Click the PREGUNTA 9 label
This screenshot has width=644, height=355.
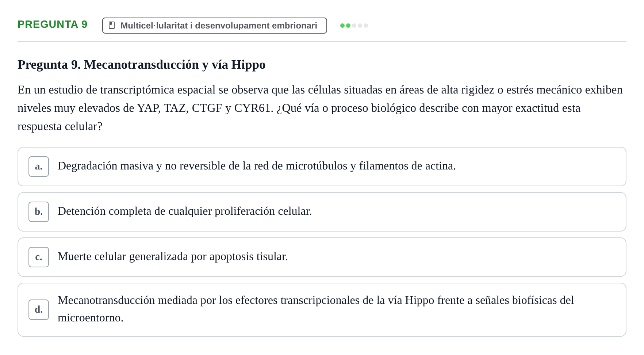[53, 24]
